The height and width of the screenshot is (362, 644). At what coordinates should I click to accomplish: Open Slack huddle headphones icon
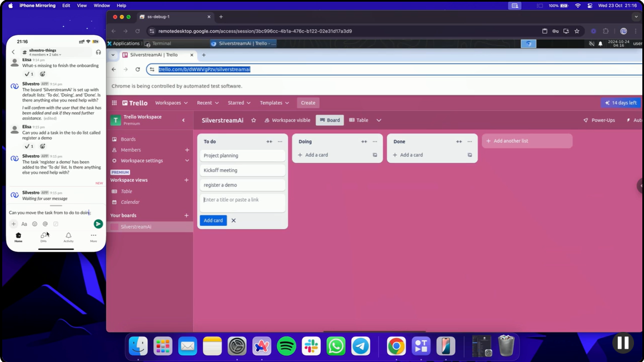pyautogui.click(x=98, y=52)
